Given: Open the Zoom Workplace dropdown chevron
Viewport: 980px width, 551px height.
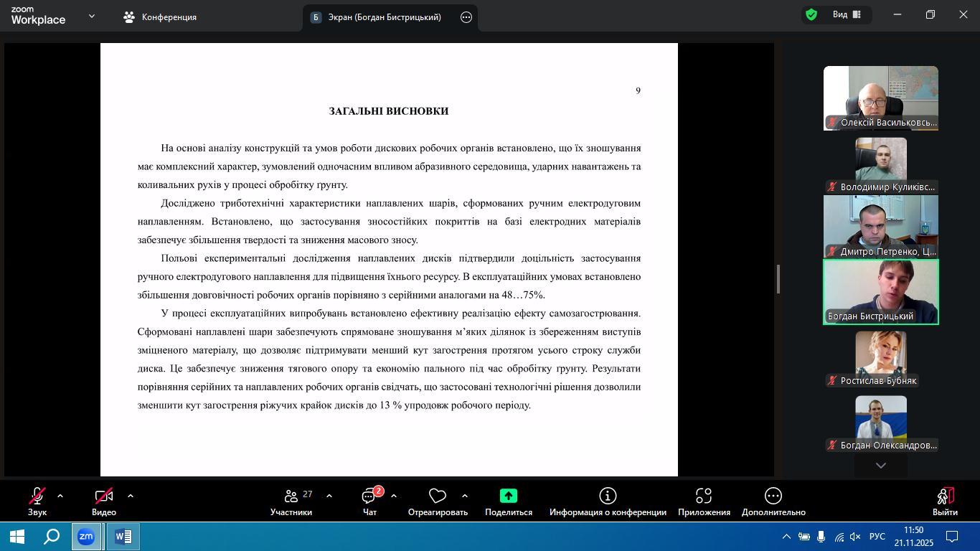Looking at the screenshot, I should (x=91, y=16).
